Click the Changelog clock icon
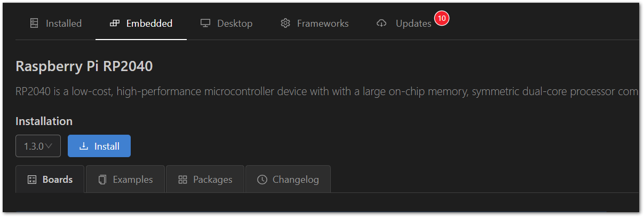 (x=262, y=180)
